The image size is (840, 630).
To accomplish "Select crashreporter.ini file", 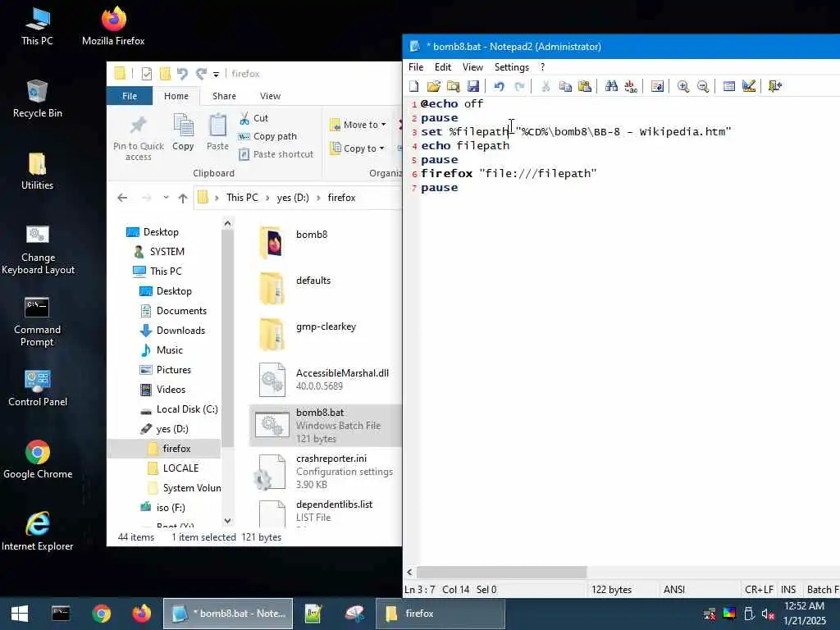I will coord(326,472).
